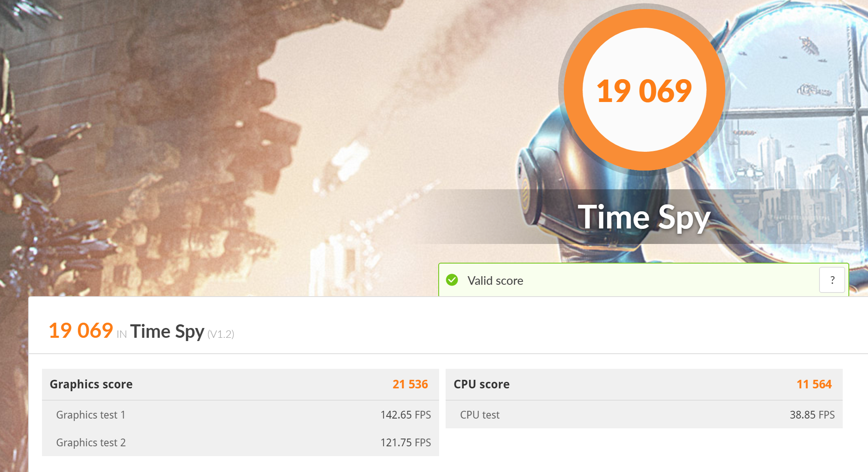Select the Graphics score header row
868x472 pixels.
click(x=241, y=384)
